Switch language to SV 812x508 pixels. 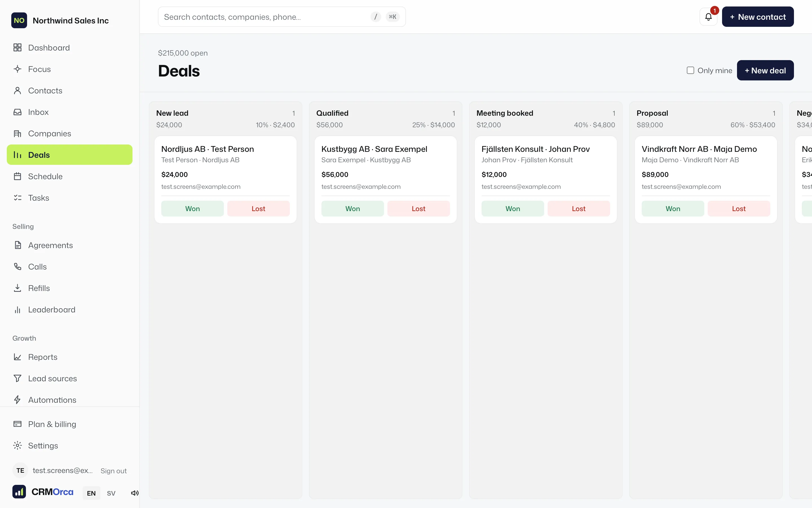point(111,493)
